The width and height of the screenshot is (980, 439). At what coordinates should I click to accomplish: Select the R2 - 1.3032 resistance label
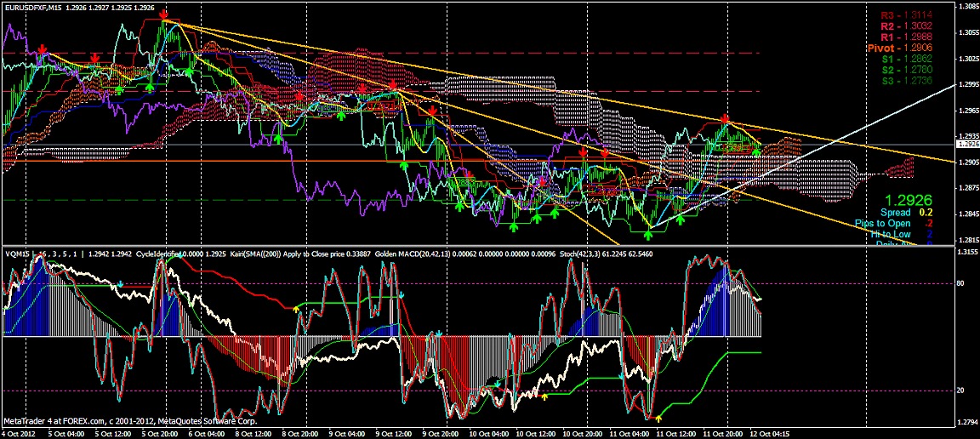[x=907, y=26]
